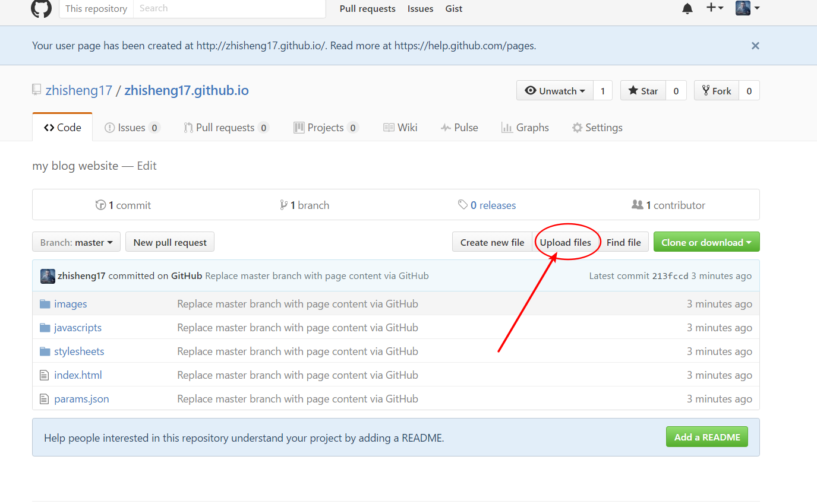The image size is (817, 504).
Task: Open the Wiki tab
Action: [x=400, y=128]
